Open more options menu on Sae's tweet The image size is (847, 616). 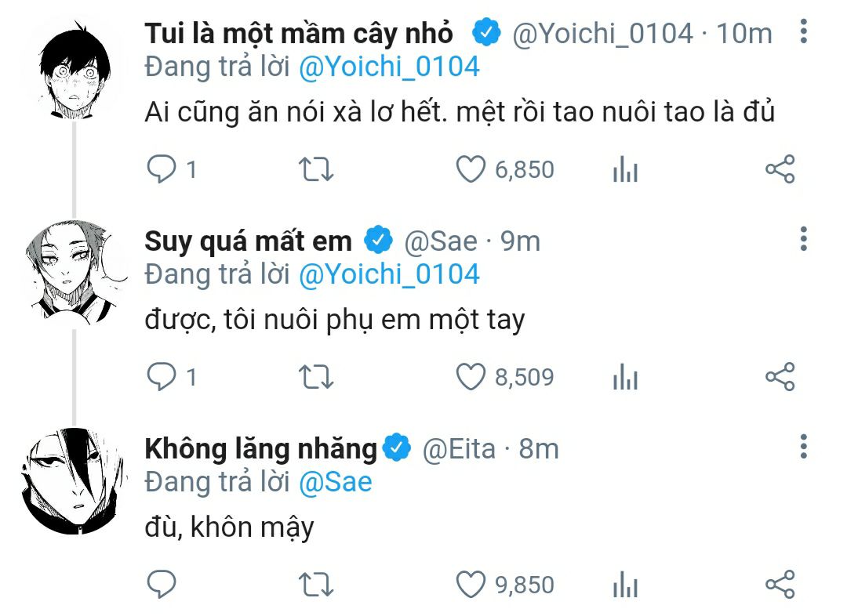pos(803,240)
